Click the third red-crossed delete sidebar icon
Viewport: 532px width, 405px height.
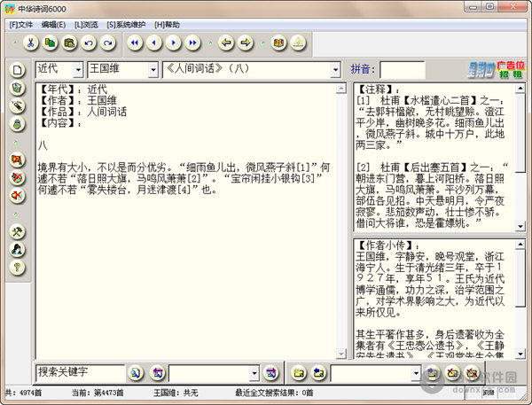[18, 196]
